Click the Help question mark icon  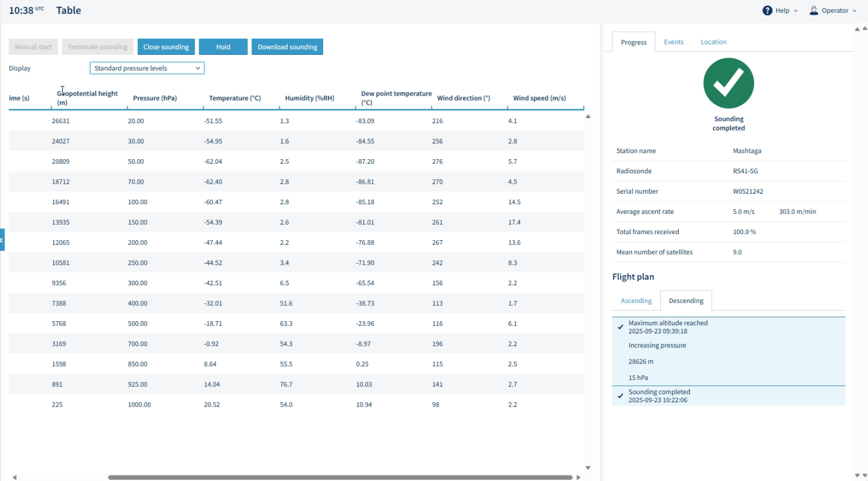point(767,11)
